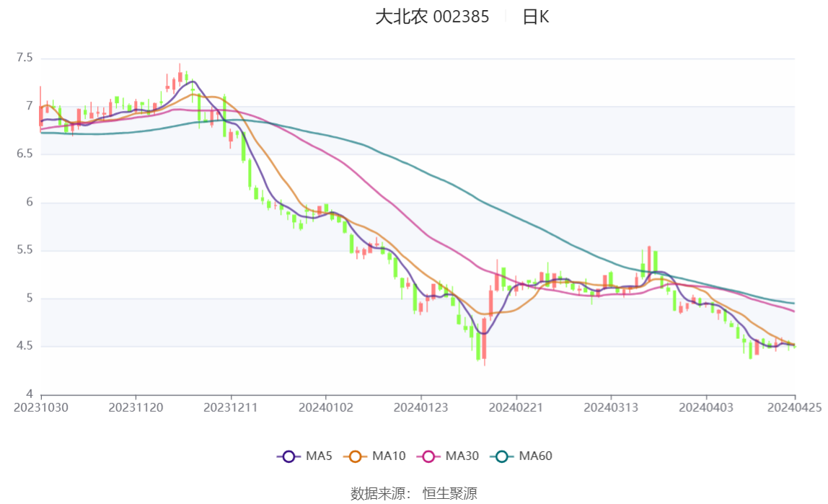
Task: Click the 日K label in title
Action: tap(535, 17)
